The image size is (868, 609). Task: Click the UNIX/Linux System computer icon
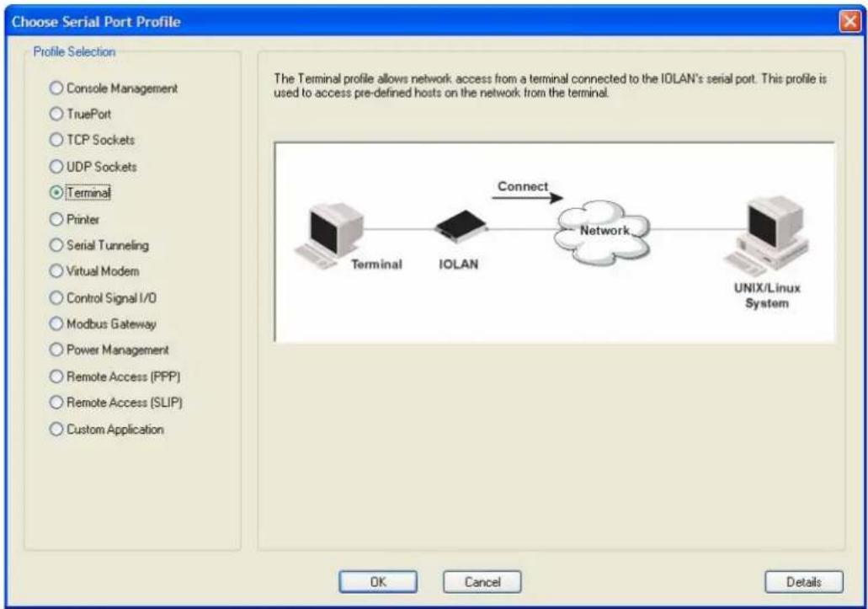(767, 235)
